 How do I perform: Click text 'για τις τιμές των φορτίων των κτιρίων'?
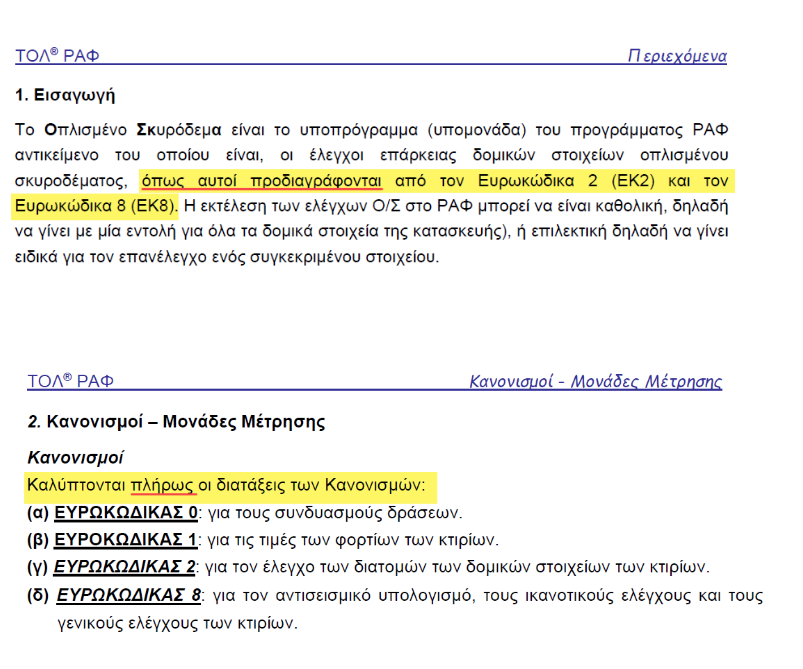point(352,540)
